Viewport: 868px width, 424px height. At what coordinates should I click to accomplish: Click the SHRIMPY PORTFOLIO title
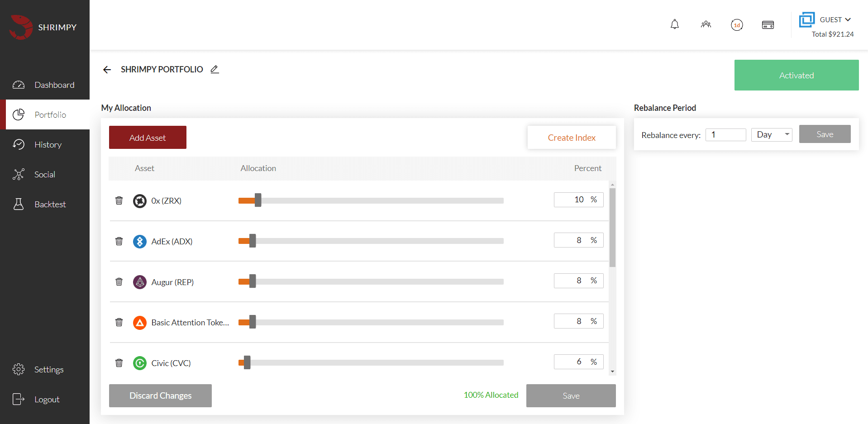162,69
